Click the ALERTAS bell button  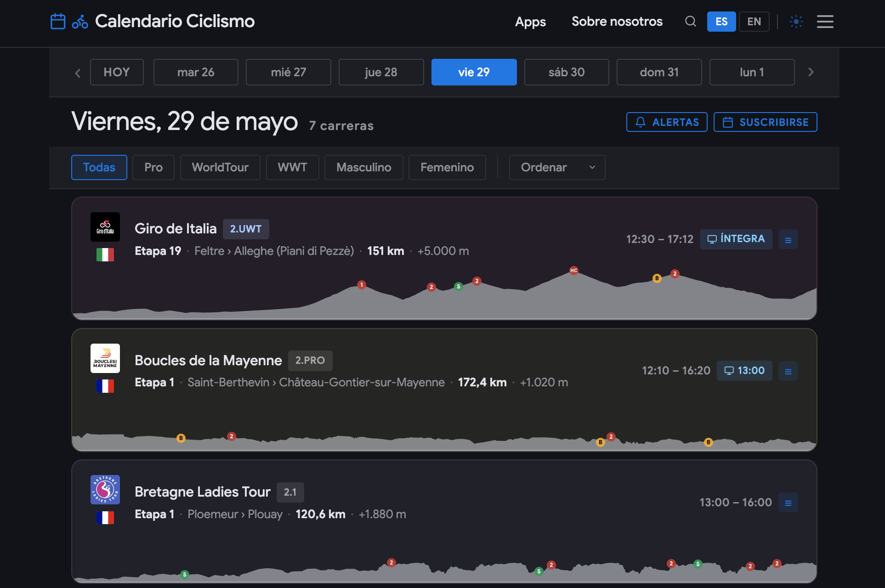click(x=667, y=122)
